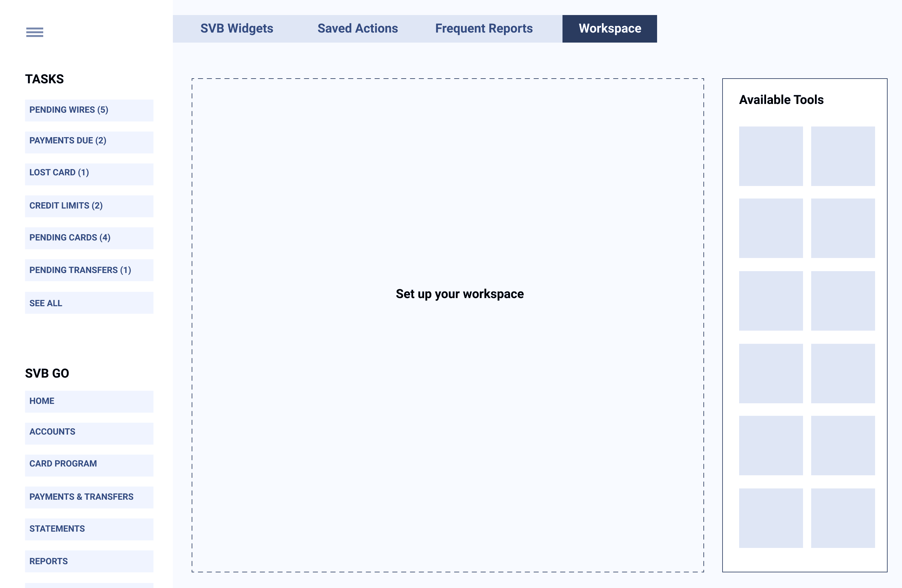Expand all tasks with See All

pos(89,303)
